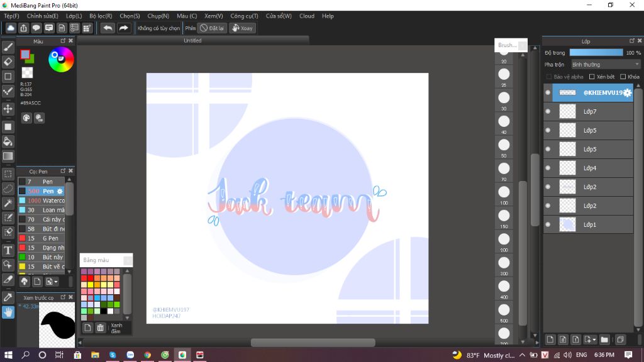644x362 pixels.
Task: Click the foreground color swatch
Action: click(25, 55)
